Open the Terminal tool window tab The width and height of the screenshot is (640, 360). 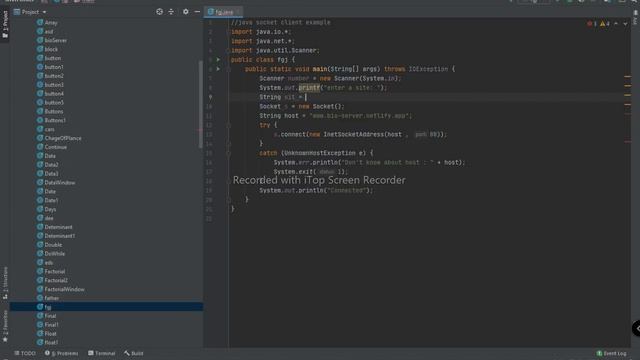pos(102,353)
